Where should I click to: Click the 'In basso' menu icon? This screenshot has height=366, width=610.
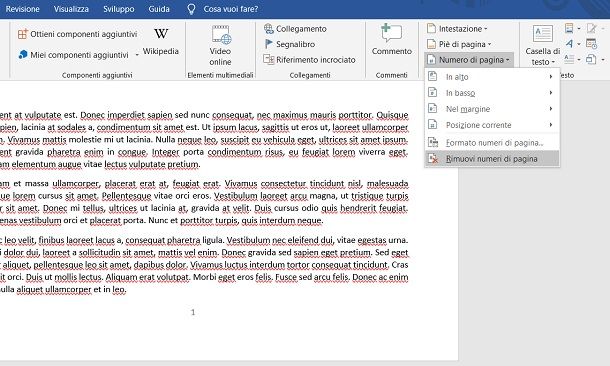[x=433, y=93]
